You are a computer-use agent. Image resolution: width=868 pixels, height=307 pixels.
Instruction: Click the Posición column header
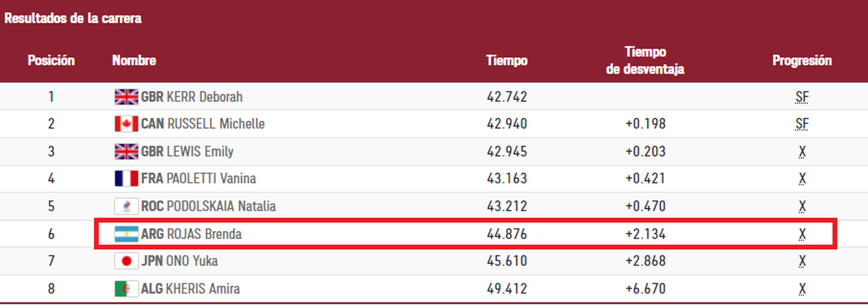pyautogui.click(x=51, y=60)
